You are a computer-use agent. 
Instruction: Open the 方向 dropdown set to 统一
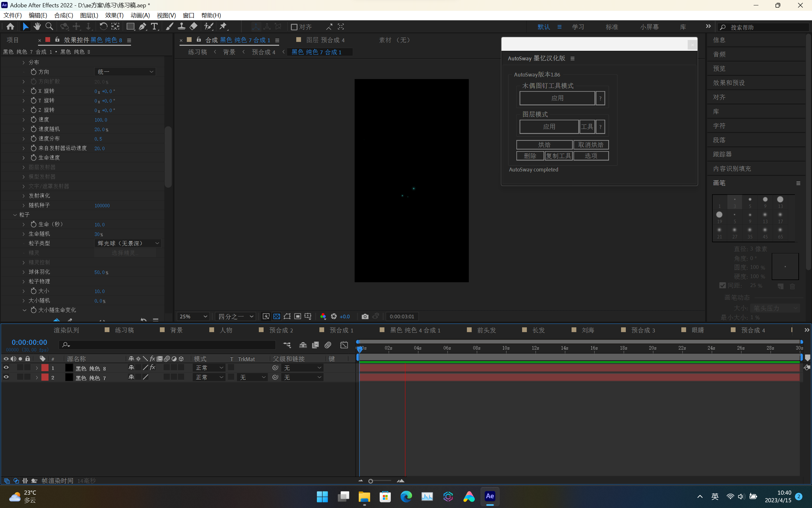[x=125, y=72]
